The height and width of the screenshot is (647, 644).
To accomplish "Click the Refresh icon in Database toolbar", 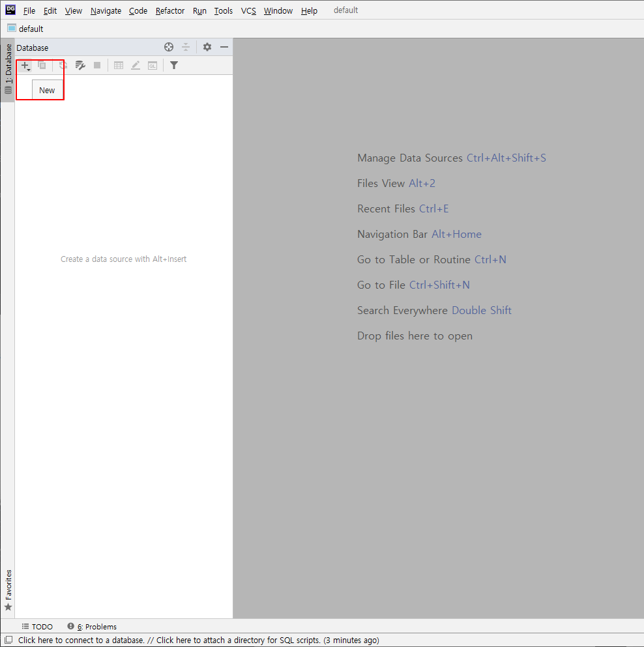I will pyautogui.click(x=63, y=65).
